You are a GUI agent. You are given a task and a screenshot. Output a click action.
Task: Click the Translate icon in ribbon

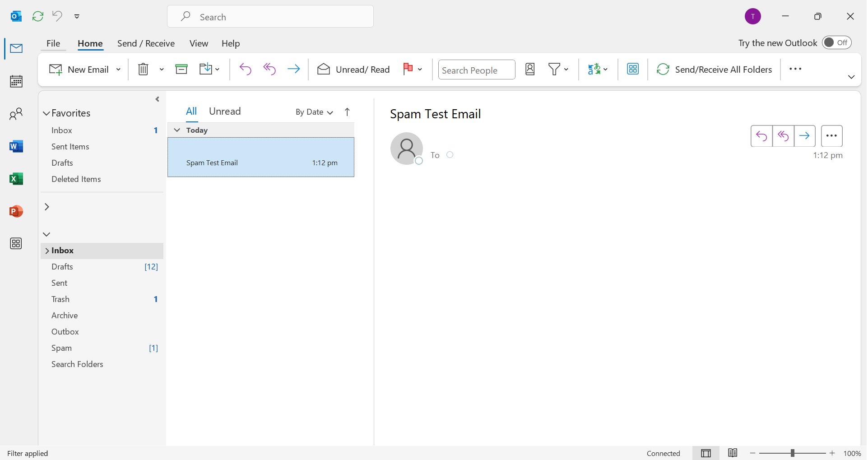pyautogui.click(x=594, y=69)
